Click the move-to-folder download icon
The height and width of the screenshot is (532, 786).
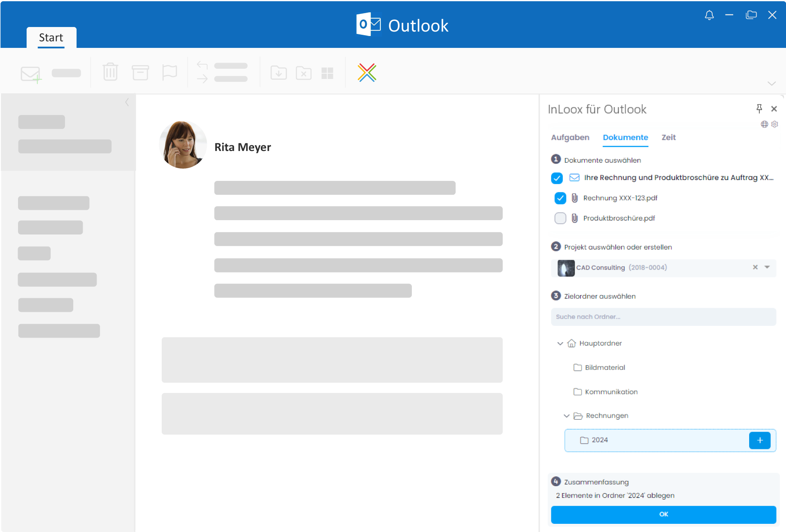(x=278, y=73)
